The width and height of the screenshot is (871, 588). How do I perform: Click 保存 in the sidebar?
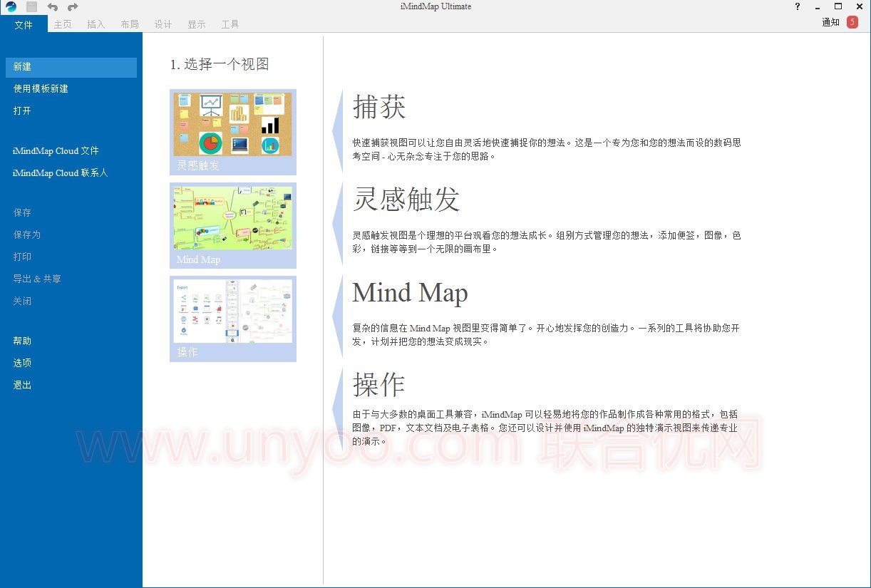pos(22,213)
